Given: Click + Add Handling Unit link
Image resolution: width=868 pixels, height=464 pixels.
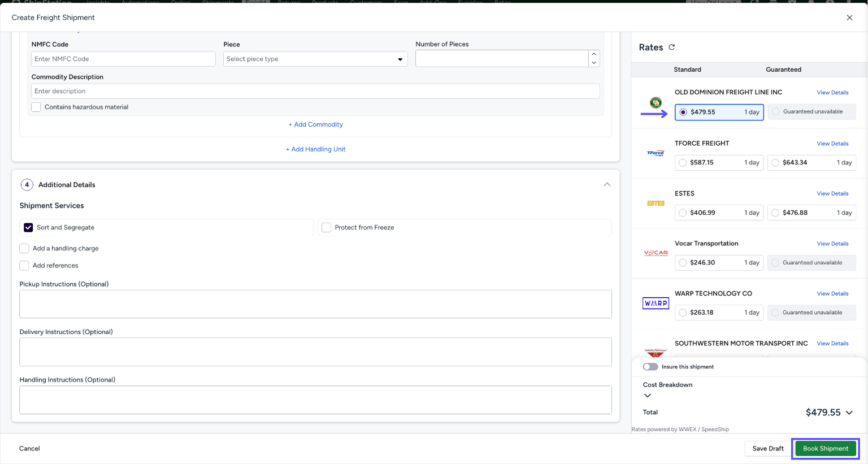Looking at the screenshot, I should (x=316, y=149).
